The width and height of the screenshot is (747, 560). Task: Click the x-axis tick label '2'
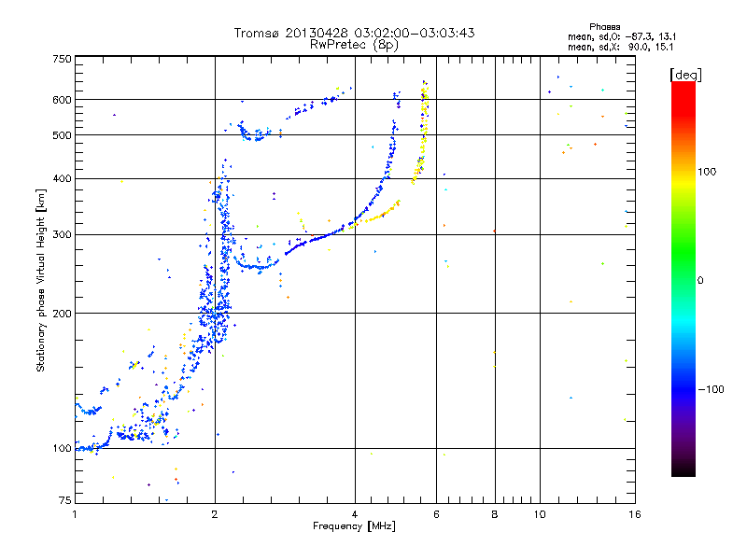(215, 514)
